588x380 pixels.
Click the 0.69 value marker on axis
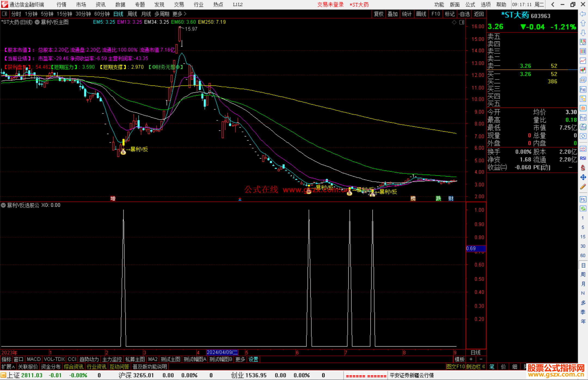click(475, 248)
